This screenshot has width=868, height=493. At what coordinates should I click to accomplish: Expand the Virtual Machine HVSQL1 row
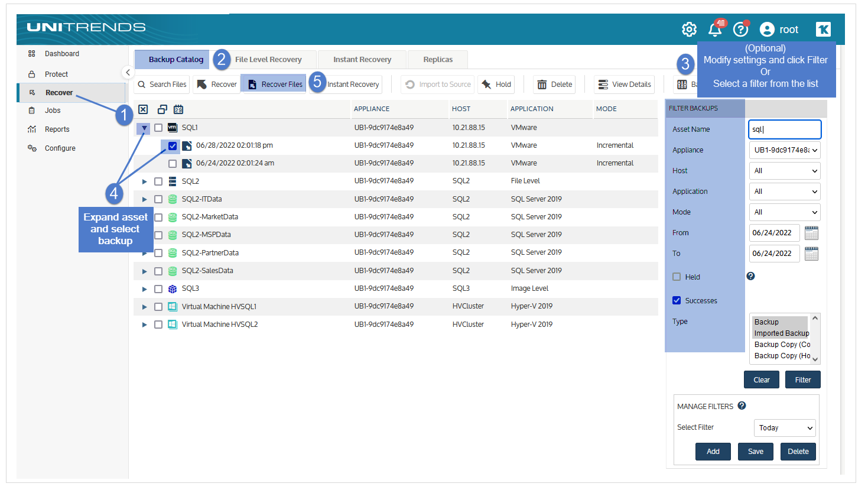(x=144, y=307)
